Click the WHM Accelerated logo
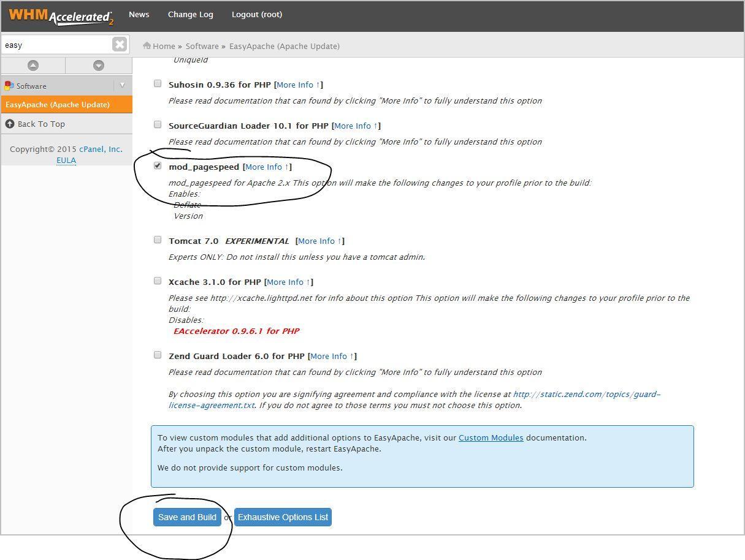The image size is (745, 560). point(61,16)
